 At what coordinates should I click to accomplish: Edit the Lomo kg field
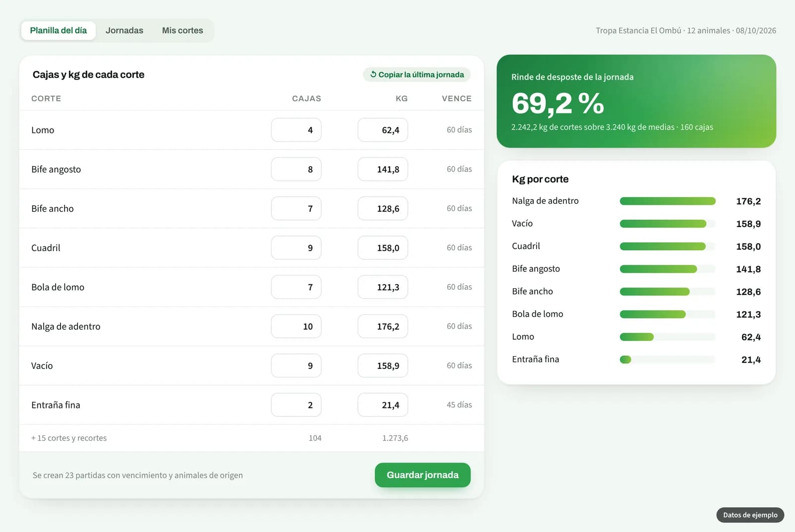(x=383, y=130)
